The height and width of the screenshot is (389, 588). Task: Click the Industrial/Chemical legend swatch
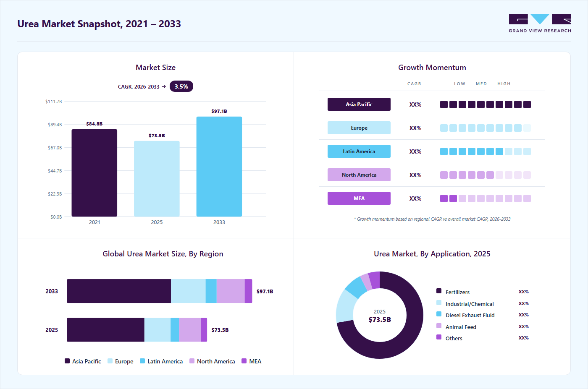439,303
